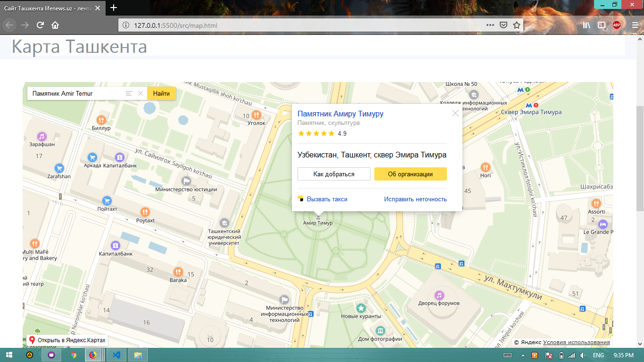
Task: Click the Baraka restaurant marker
Action: point(178,271)
